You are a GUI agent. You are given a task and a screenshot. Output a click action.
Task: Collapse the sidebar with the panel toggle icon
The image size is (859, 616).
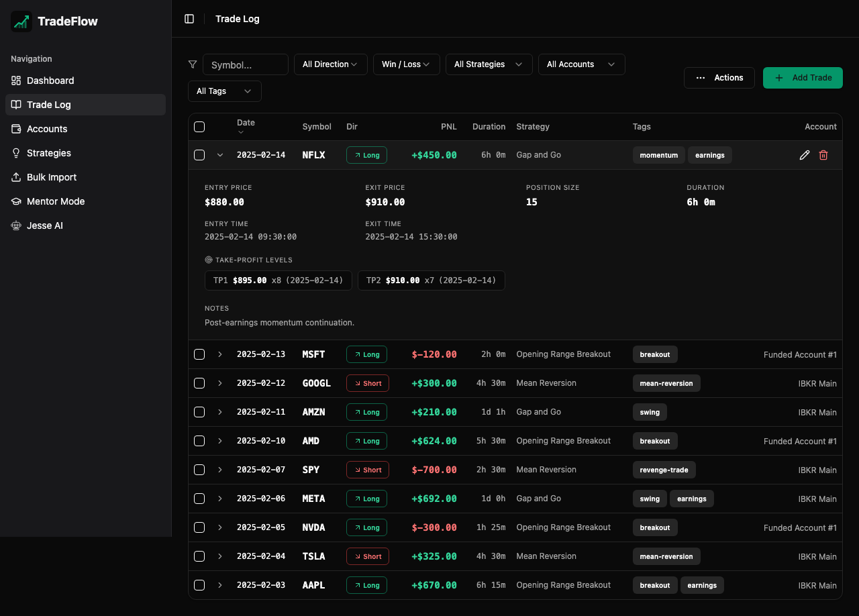[189, 18]
